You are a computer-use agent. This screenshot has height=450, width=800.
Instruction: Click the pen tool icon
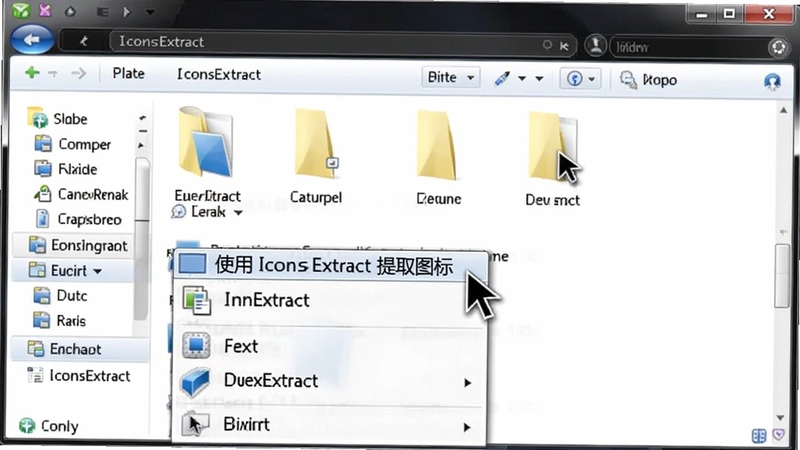coord(502,78)
